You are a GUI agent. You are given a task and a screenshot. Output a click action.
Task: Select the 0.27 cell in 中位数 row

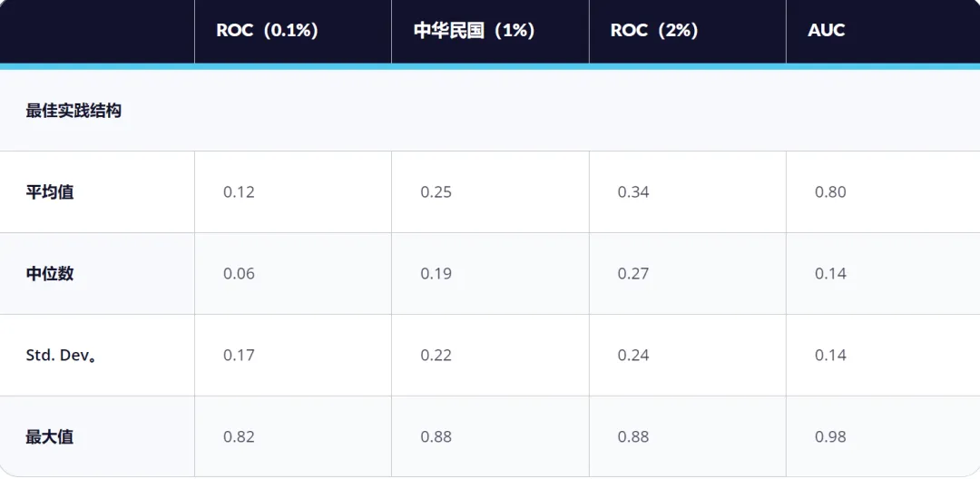[688, 274]
